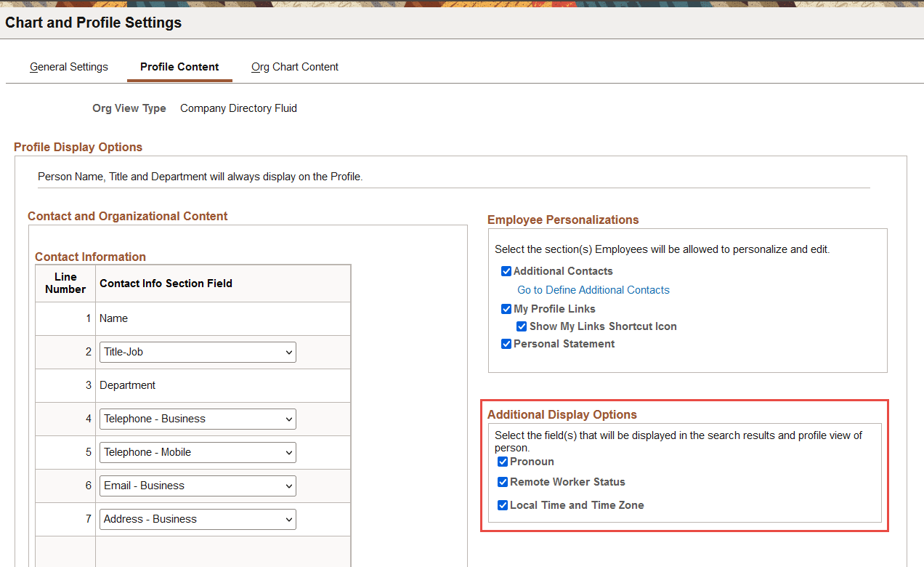This screenshot has width=924, height=567.
Task: Expand the Email - Business dropdown
Action: click(x=198, y=486)
